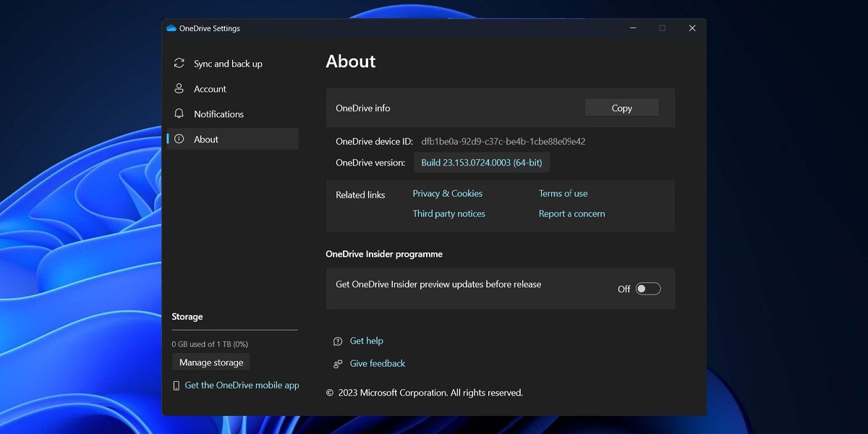
Task: Select the Account person icon
Action: click(x=179, y=88)
